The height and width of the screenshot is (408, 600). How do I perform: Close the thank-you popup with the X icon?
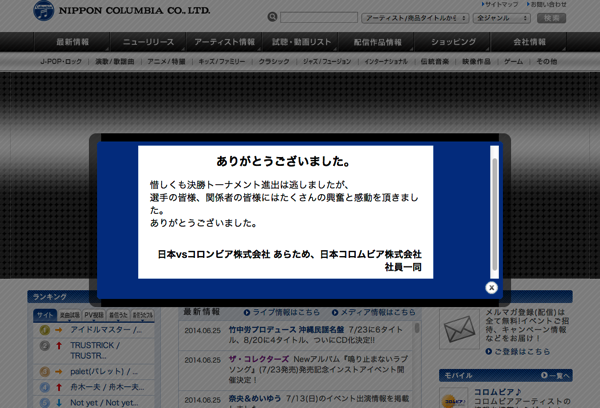point(492,288)
